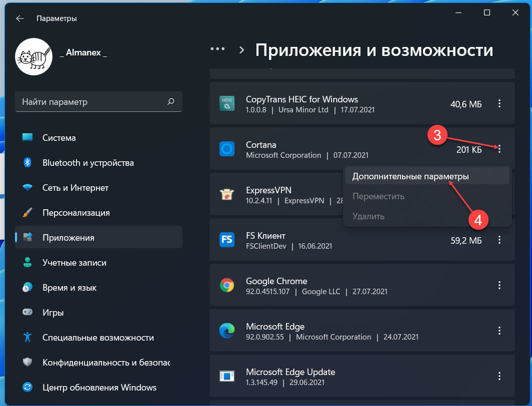This screenshot has width=532, height=406.
Task: Open Центр обновления Windows section
Action: [98, 388]
